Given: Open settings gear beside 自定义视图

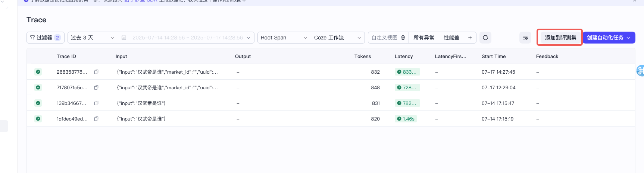Looking at the screenshot, I should coord(403,38).
